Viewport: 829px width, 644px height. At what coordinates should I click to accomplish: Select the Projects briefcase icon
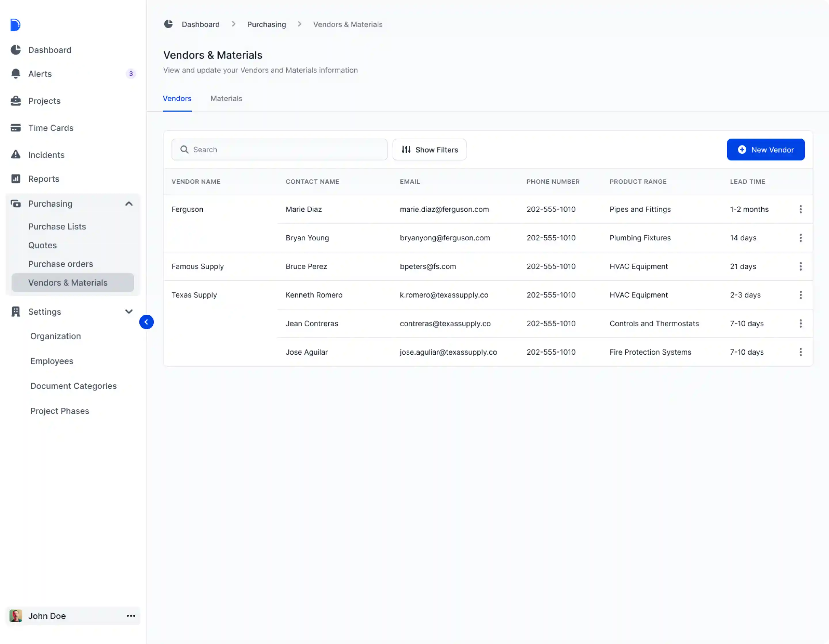pyautogui.click(x=16, y=101)
